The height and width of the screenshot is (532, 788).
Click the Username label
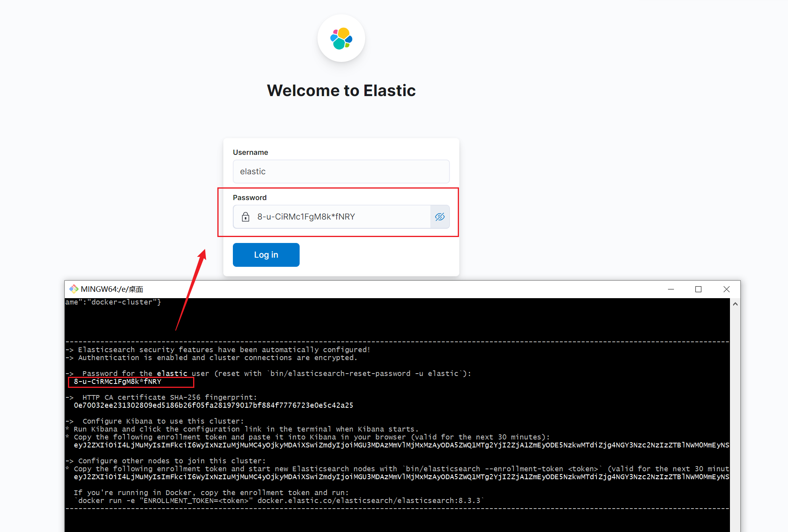click(250, 152)
